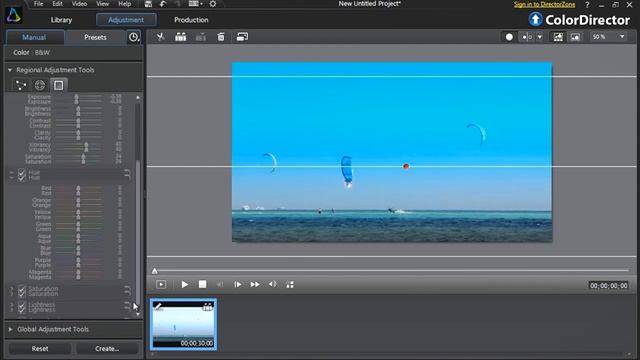Screen dimensions: 640x360
Task: Collapse Regional Adjustment Tools section
Action: 10,70
